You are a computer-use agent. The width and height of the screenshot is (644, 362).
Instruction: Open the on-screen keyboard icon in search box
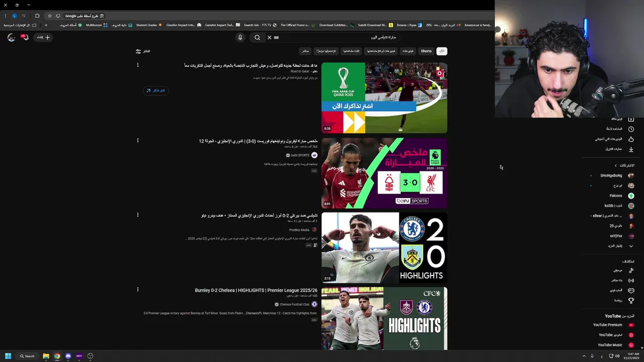pos(276,37)
